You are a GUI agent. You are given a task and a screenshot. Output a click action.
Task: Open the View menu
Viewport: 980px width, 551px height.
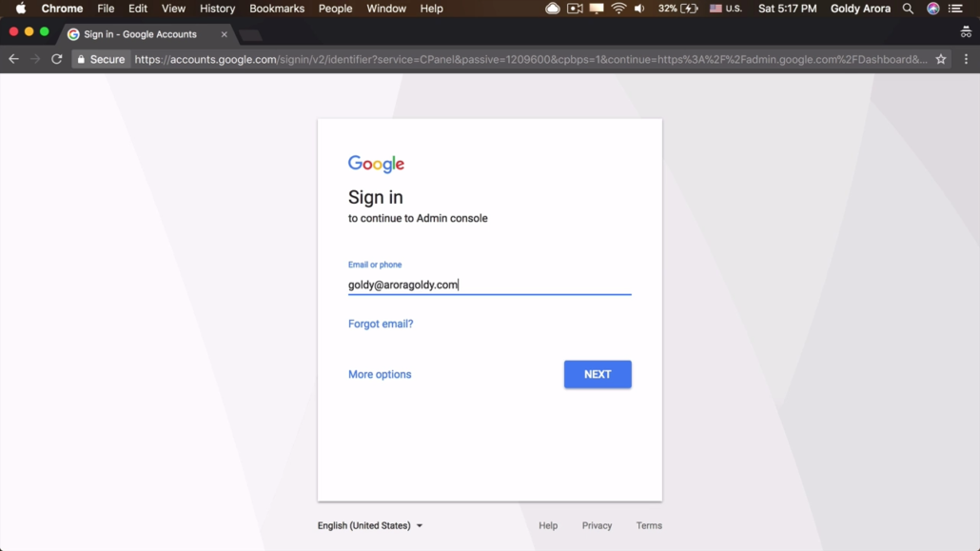173,9
